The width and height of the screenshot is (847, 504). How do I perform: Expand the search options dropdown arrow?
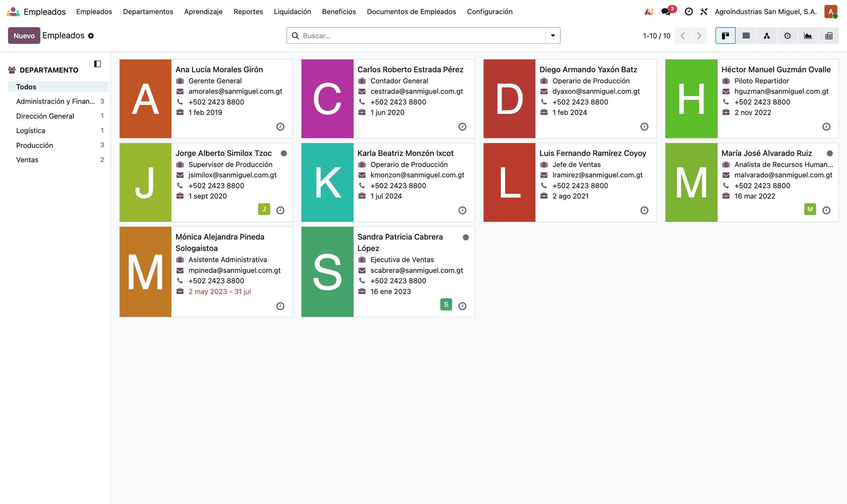click(x=553, y=36)
